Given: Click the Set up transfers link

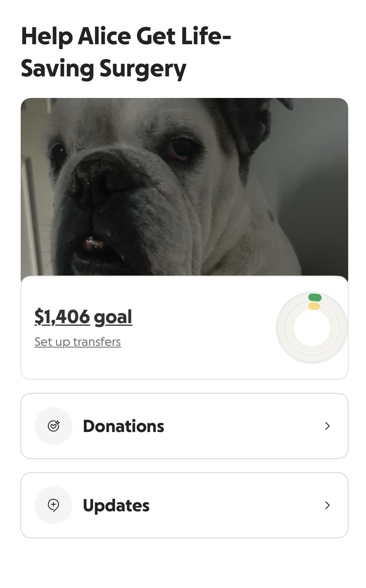Looking at the screenshot, I should point(78,342).
